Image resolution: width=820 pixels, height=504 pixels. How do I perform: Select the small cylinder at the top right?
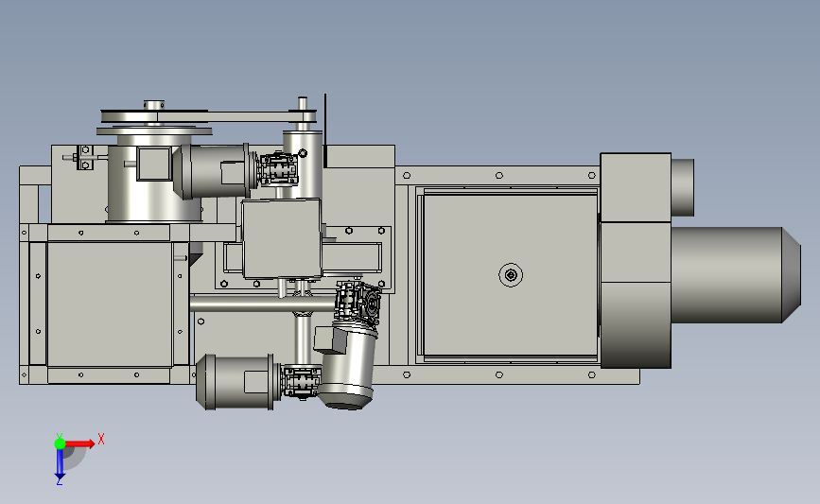pos(683,187)
